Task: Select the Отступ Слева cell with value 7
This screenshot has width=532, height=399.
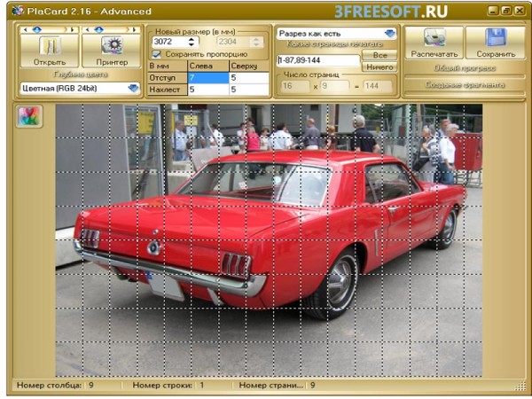Action: [x=207, y=78]
